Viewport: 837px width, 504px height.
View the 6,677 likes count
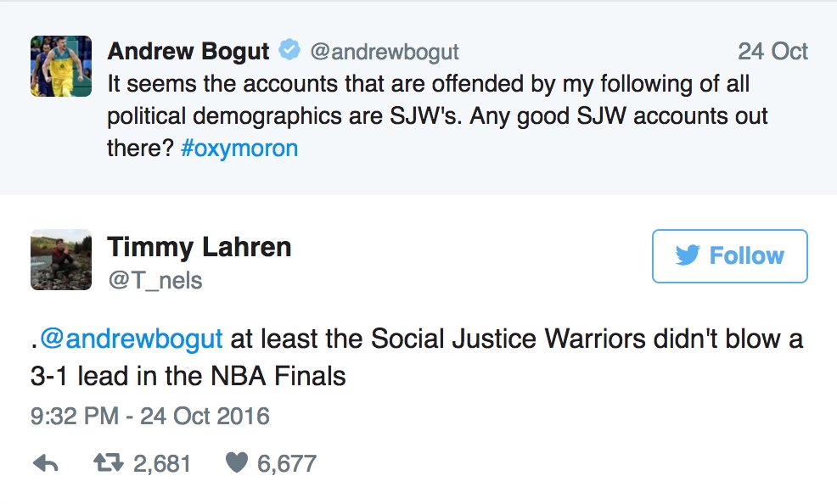click(x=286, y=464)
